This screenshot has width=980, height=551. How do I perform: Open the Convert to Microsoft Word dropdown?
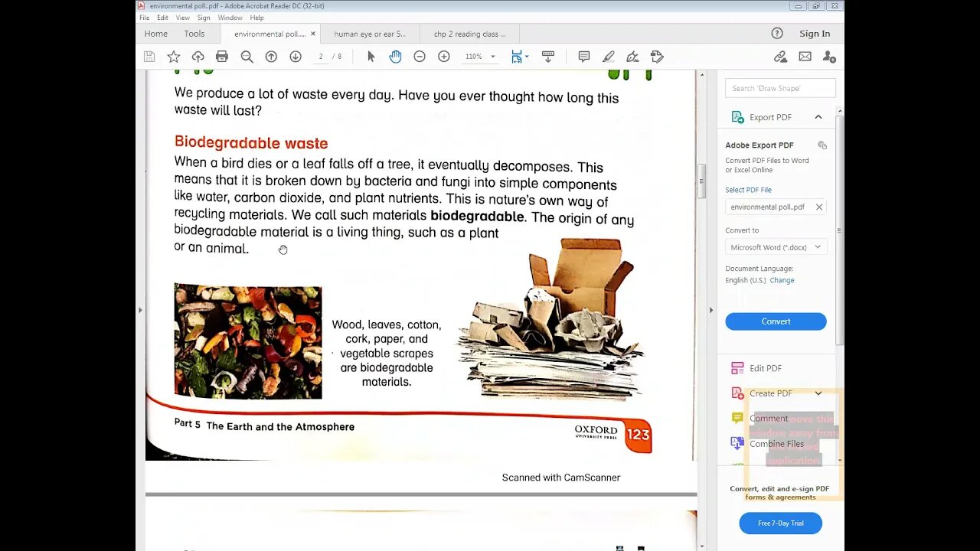tap(776, 247)
